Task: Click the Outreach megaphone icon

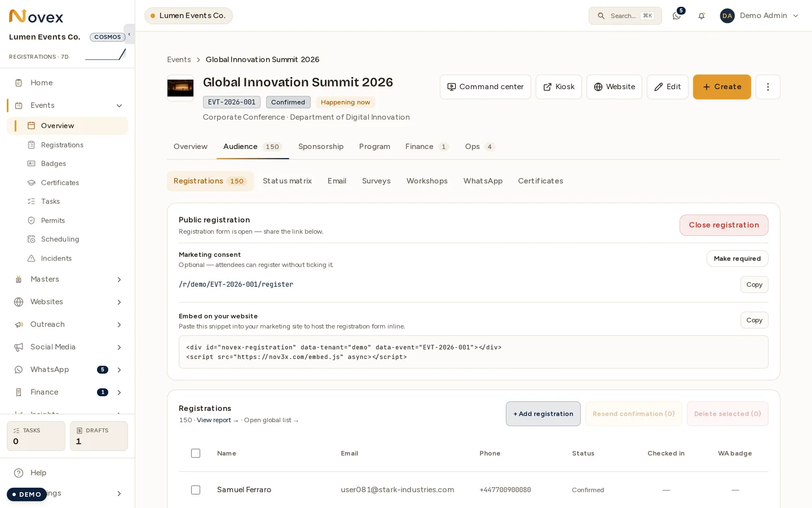Action: pos(19,325)
